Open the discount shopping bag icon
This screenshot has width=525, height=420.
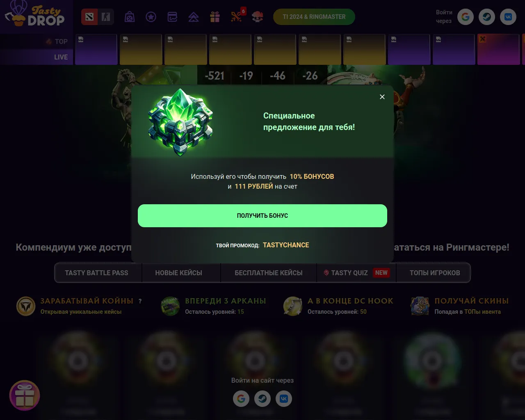[130, 17]
